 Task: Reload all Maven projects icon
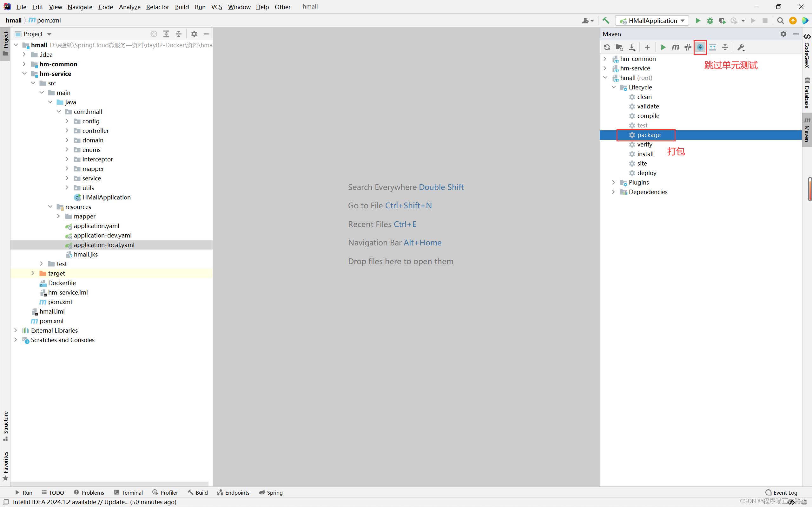pos(607,47)
